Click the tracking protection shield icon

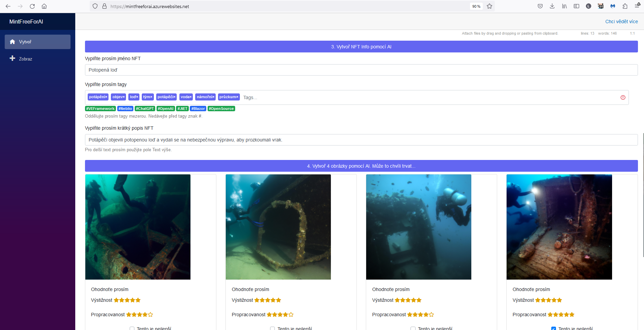[95, 6]
